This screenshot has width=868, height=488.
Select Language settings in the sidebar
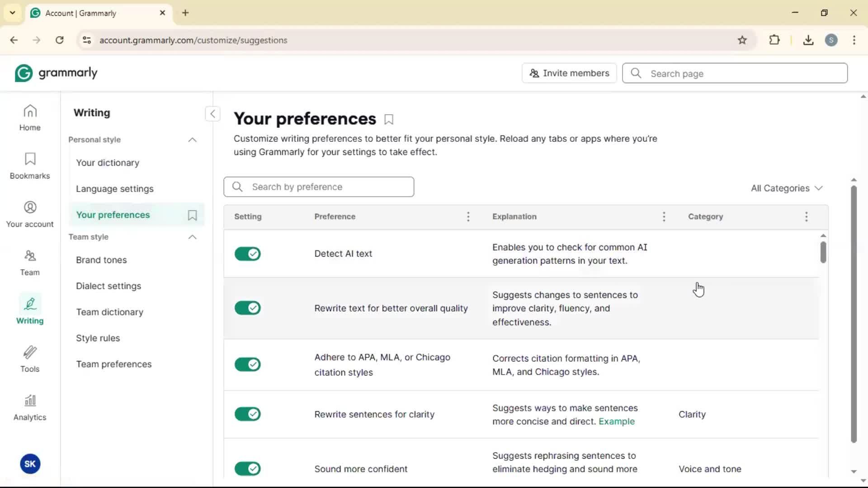click(x=115, y=189)
